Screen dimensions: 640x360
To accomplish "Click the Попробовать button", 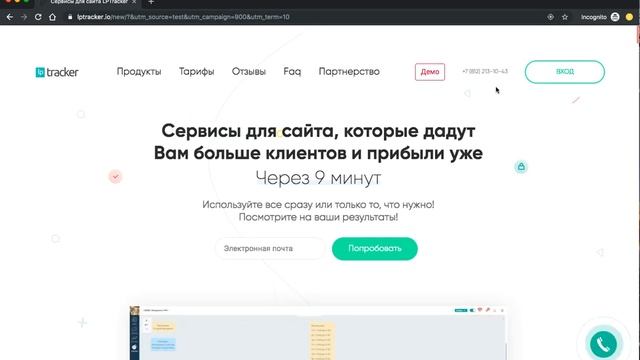I will click(375, 249).
